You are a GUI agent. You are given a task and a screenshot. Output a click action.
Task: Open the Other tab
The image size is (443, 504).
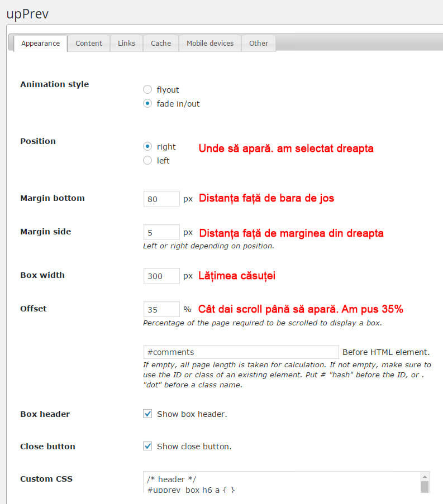click(x=259, y=43)
